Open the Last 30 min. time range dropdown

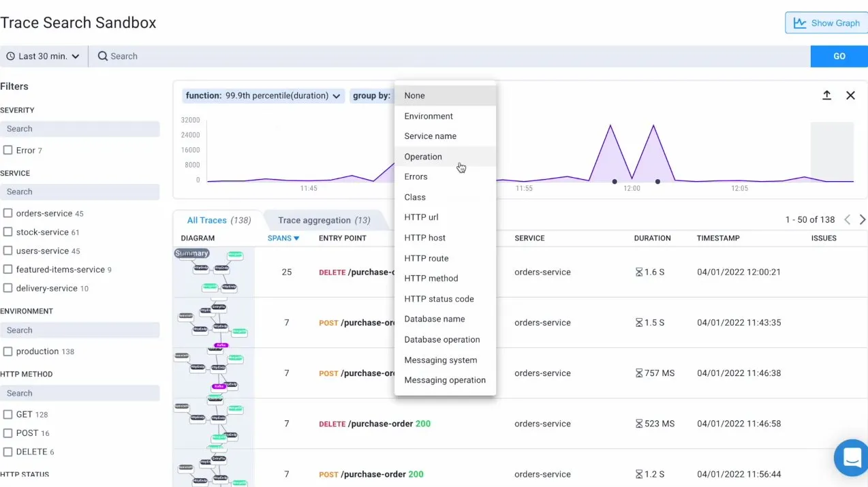(x=43, y=56)
